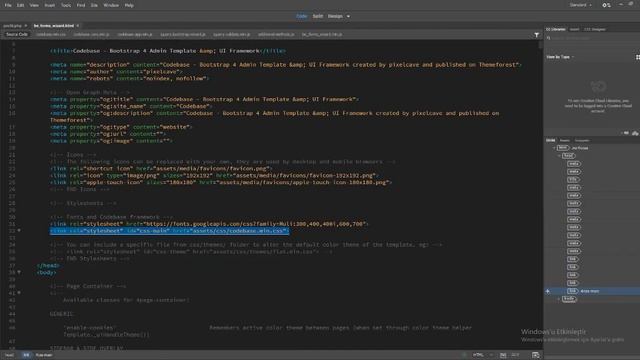Switch to Design view
640x360 pixels.
(x=335, y=16)
